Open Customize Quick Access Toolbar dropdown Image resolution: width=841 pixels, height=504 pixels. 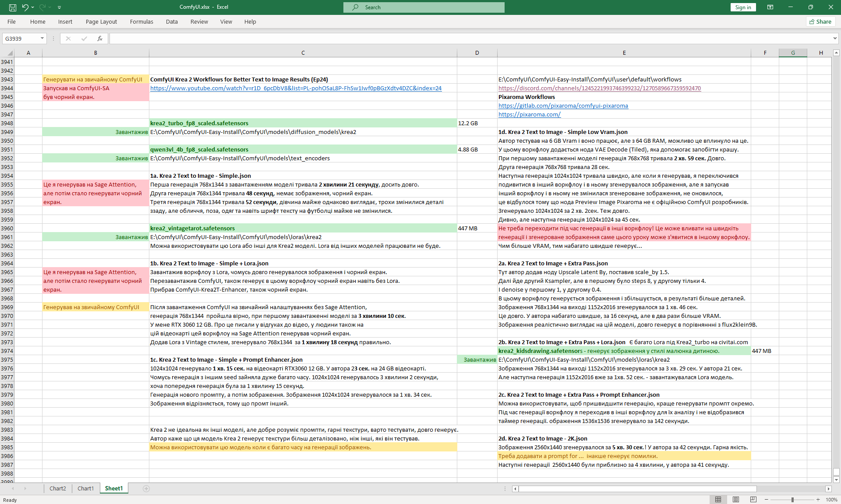click(60, 7)
